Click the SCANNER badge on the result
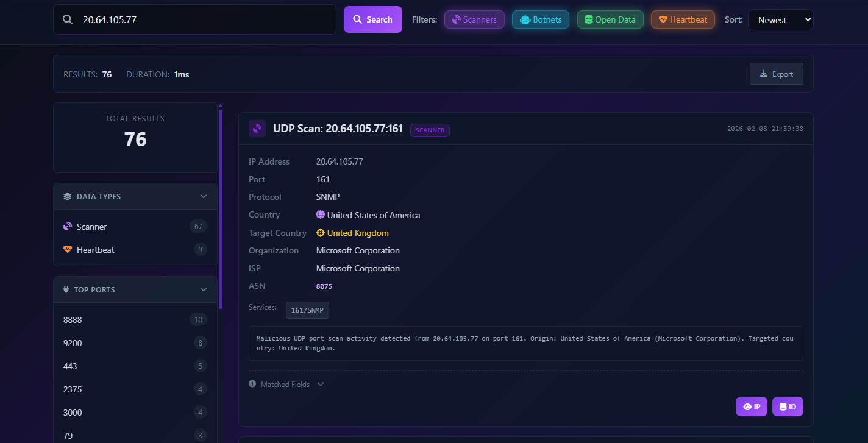This screenshot has width=868, height=443. click(x=430, y=130)
